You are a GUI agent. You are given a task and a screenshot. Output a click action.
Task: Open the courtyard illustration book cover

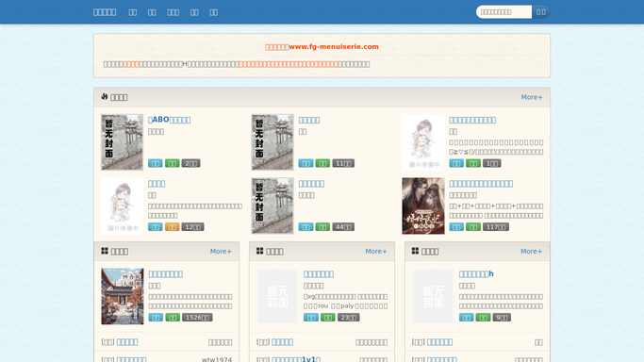coord(123,296)
